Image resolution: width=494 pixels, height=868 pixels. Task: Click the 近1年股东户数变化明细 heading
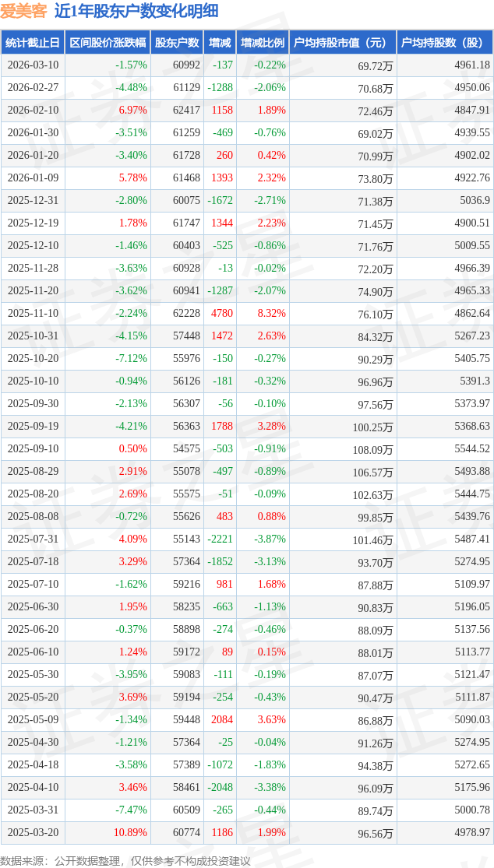pyautogui.click(x=136, y=11)
